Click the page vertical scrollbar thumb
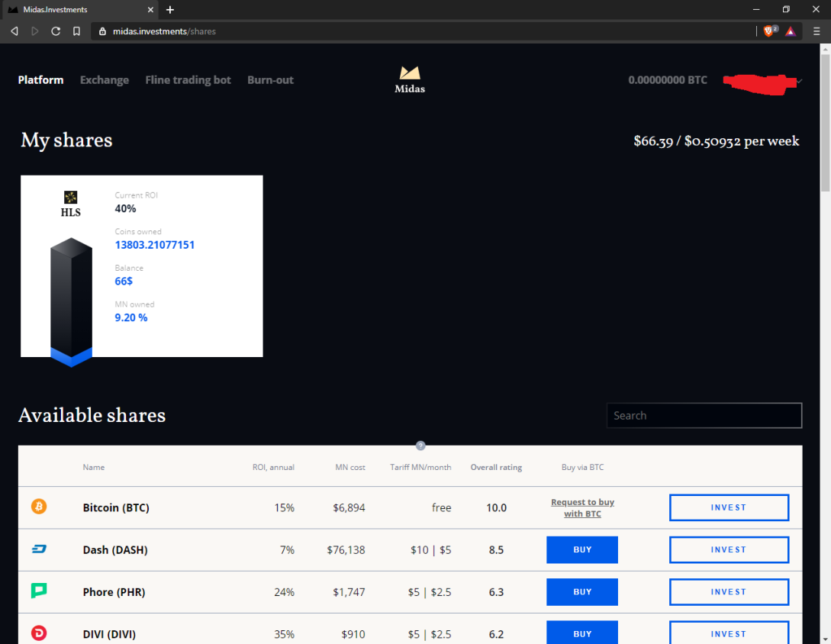 click(825, 122)
